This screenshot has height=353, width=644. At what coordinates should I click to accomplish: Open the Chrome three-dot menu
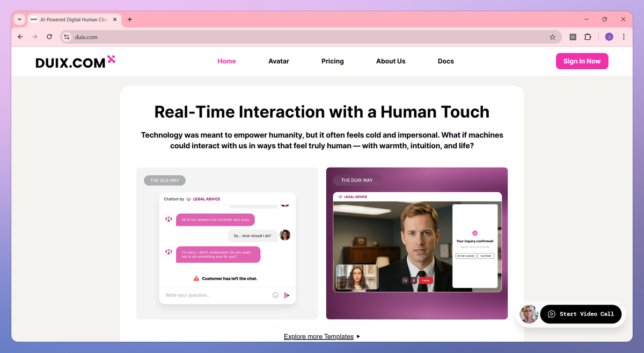(624, 37)
